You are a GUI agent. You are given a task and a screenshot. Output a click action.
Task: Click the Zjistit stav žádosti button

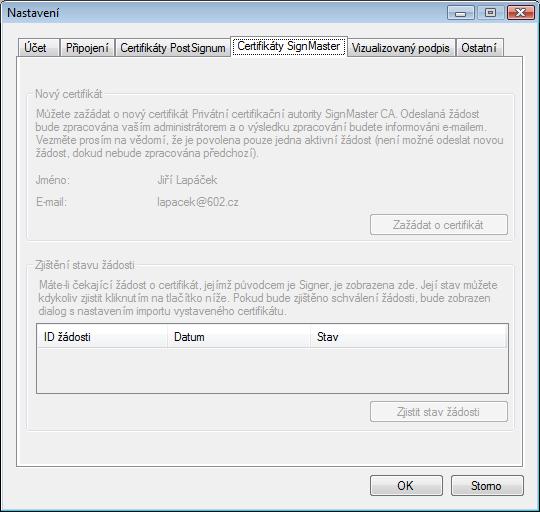point(439,412)
